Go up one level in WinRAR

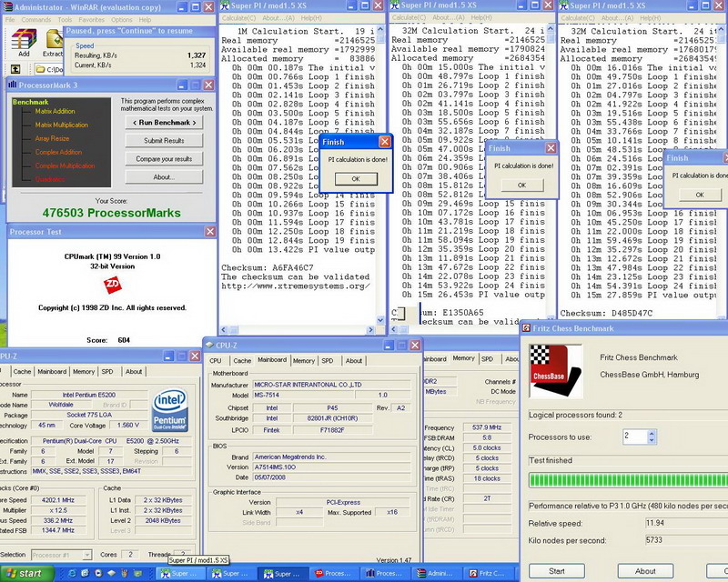point(15,69)
